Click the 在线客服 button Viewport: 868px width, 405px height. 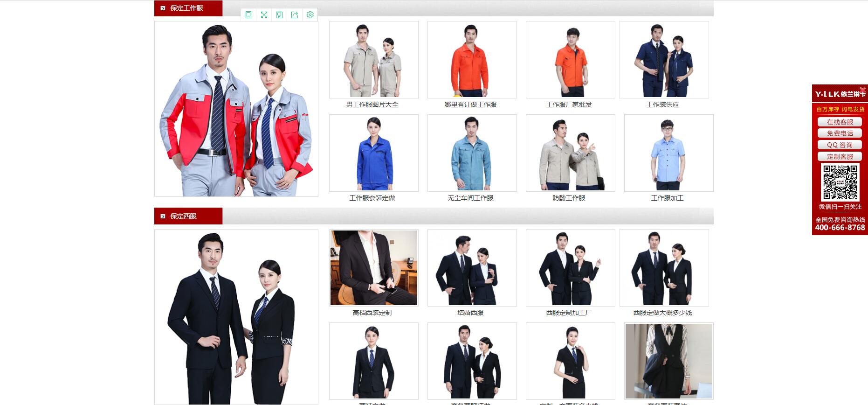point(840,122)
